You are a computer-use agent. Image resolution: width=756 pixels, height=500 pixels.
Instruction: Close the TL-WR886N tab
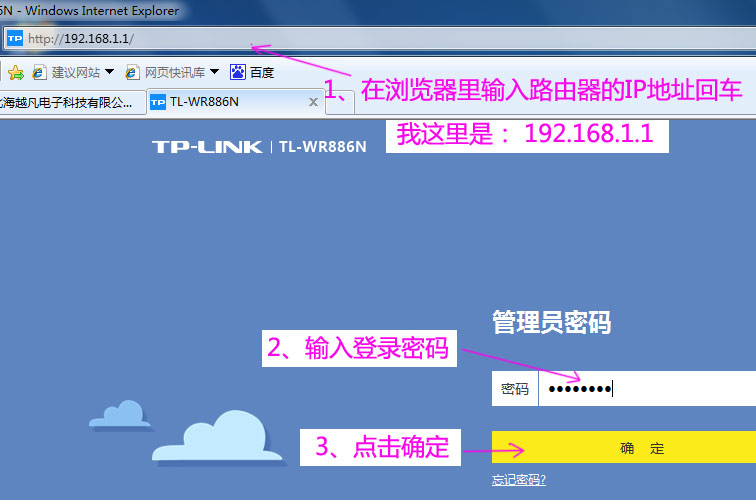(313, 102)
